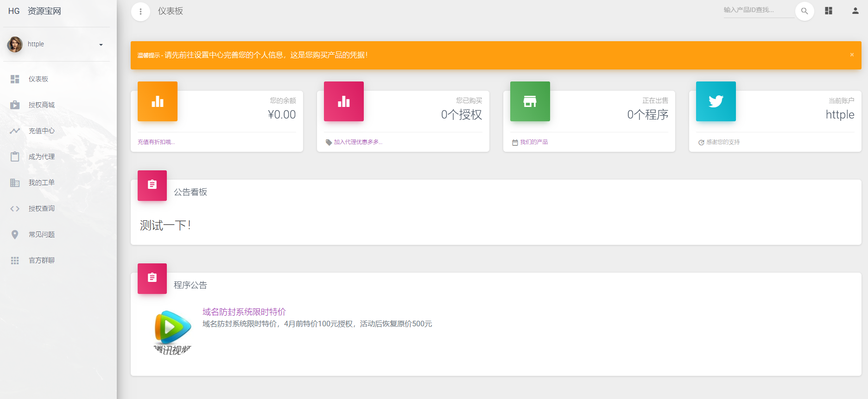Select 我的工单 from sidebar
This screenshot has width=868, height=399.
(42, 183)
